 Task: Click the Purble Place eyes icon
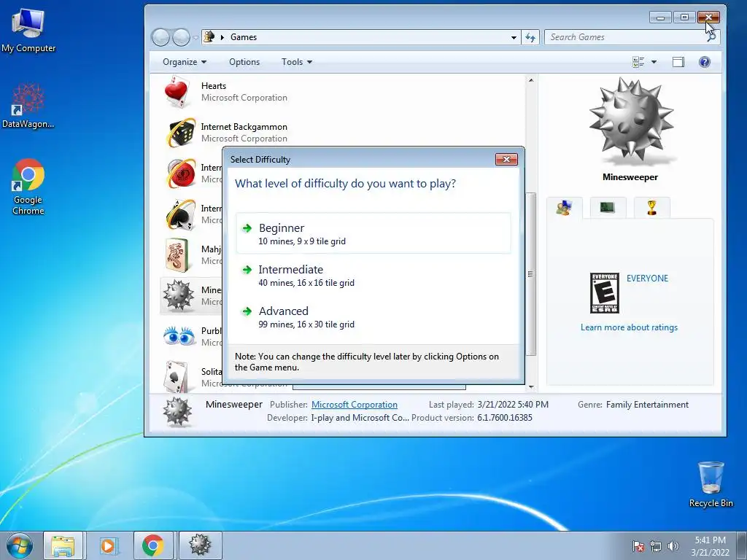(x=179, y=336)
